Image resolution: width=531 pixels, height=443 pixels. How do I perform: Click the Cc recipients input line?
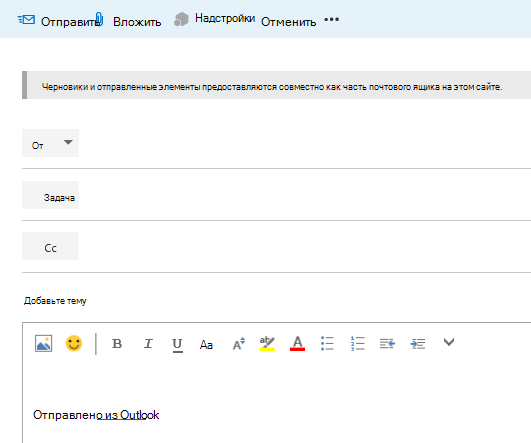[305, 246]
